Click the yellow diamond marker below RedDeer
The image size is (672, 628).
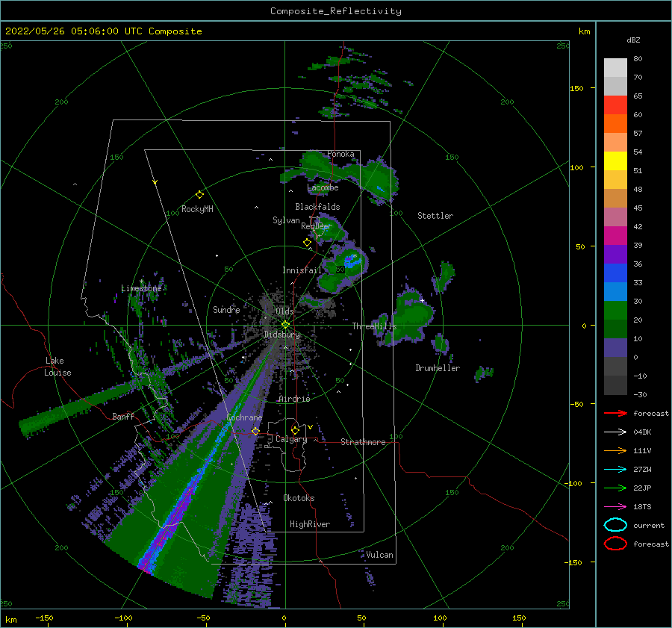[x=308, y=243]
